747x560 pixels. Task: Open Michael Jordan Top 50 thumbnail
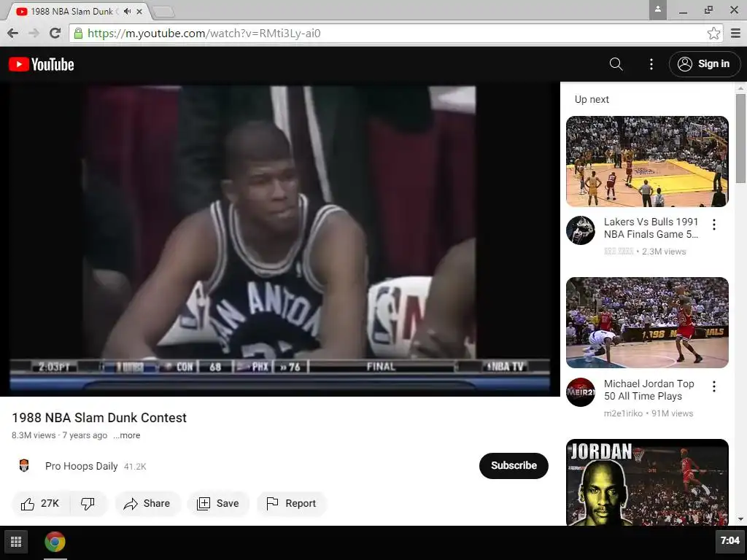(x=647, y=323)
